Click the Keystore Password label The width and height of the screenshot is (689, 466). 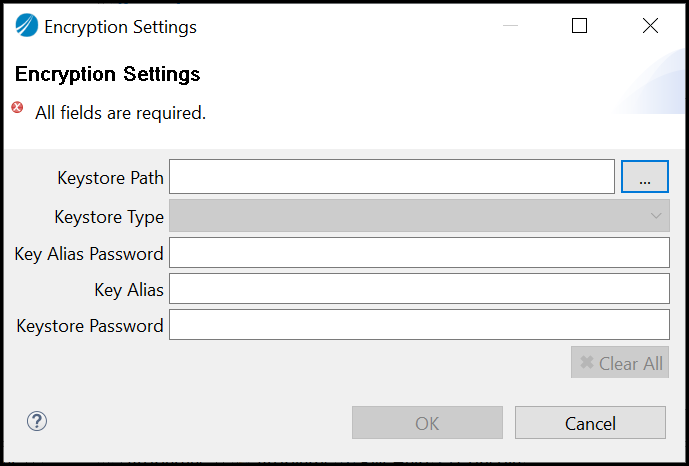click(x=90, y=325)
